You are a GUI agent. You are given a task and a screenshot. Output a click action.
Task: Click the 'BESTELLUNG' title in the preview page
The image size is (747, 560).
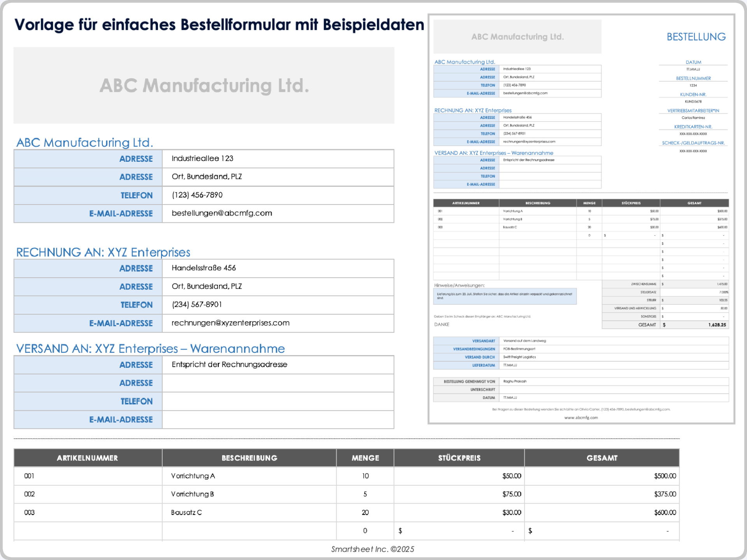pyautogui.click(x=696, y=37)
